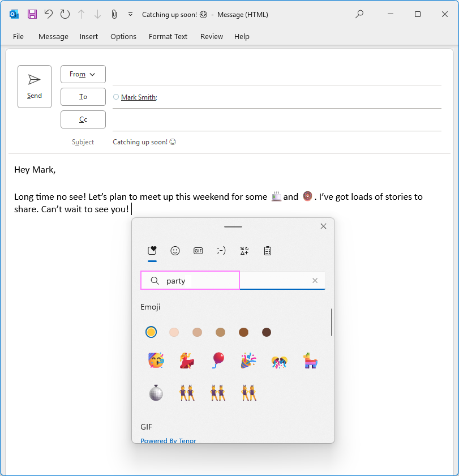Go to previous item with up arrow
The image size is (459, 476).
81,14
